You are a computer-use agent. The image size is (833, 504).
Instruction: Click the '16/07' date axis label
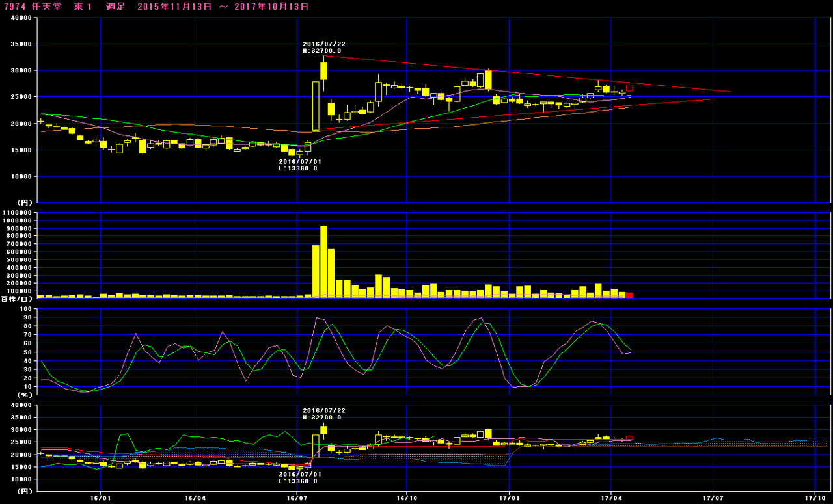point(297,497)
